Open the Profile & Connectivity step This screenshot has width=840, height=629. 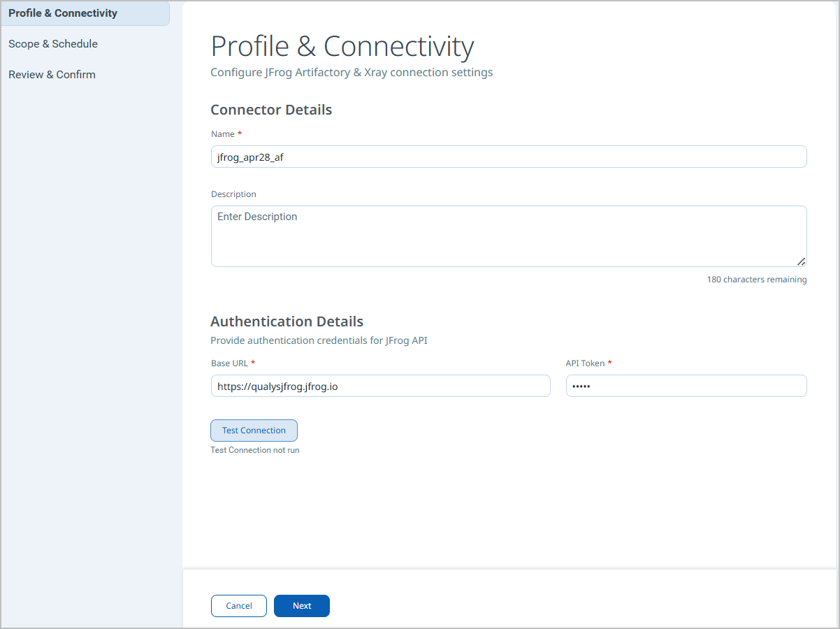[x=85, y=13]
